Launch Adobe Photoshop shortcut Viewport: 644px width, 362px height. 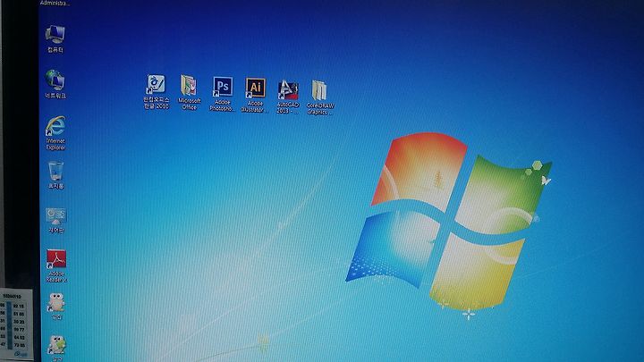[x=222, y=94]
